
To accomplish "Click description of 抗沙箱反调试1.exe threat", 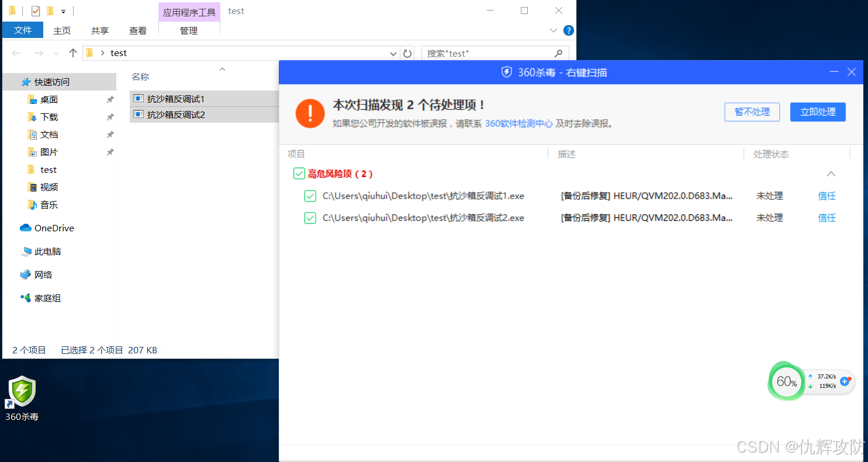I will pyautogui.click(x=647, y=196).
